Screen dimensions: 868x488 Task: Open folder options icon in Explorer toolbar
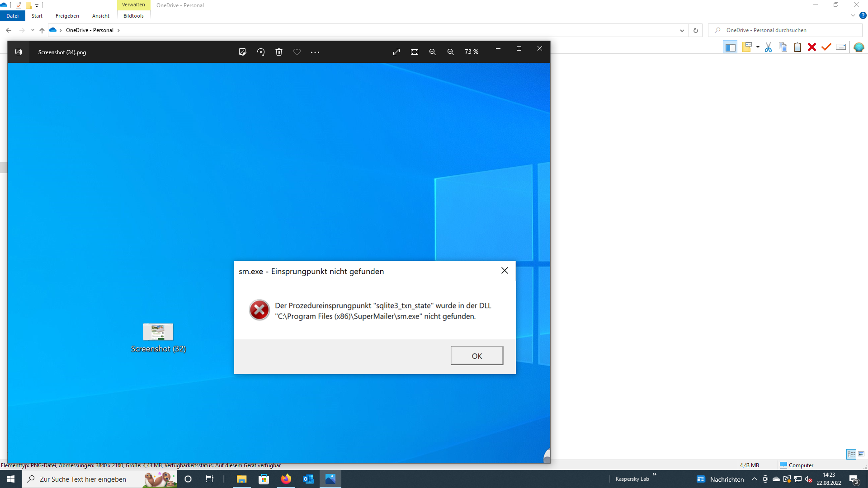pyautogui.click(x=747, y=47)
